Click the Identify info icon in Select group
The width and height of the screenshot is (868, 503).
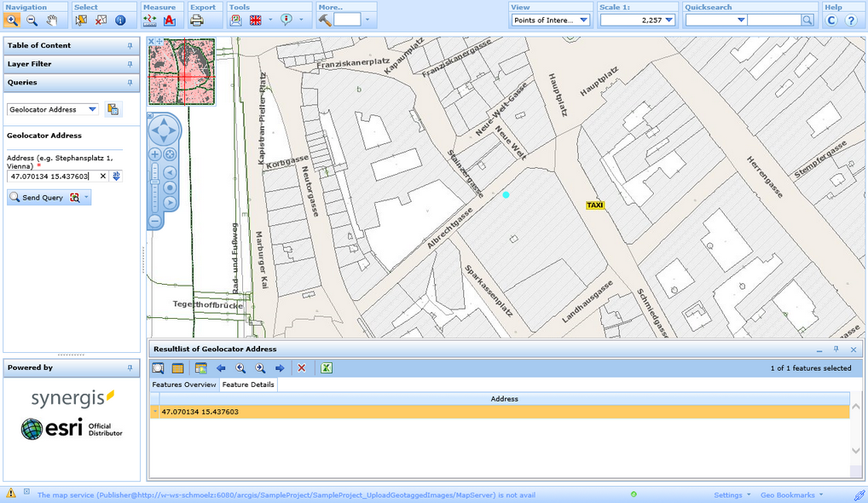click(119, 20)
